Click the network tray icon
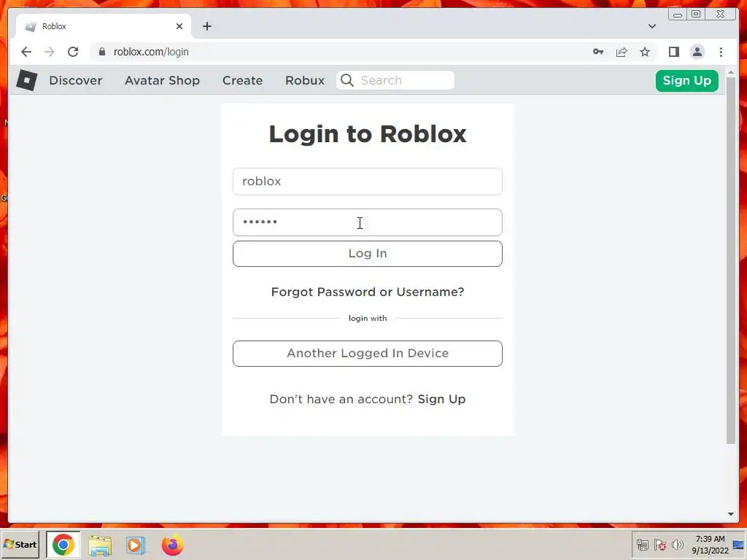Viewport: 747px width, 560px height. [643, 544]
